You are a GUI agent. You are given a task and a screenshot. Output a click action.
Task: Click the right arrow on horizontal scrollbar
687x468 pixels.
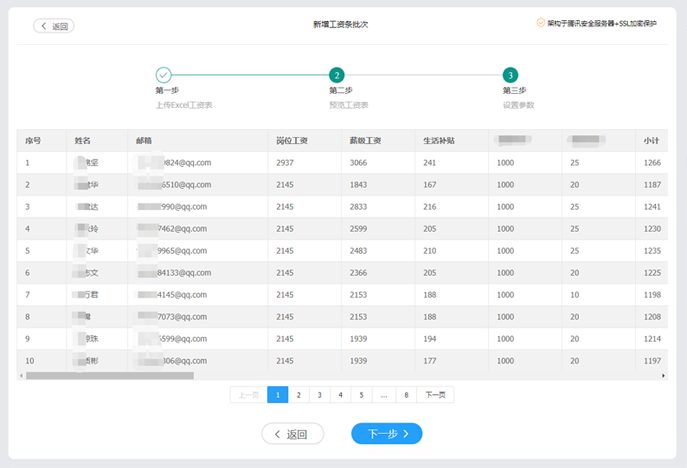pyautogui.click(x=664, y=376)
